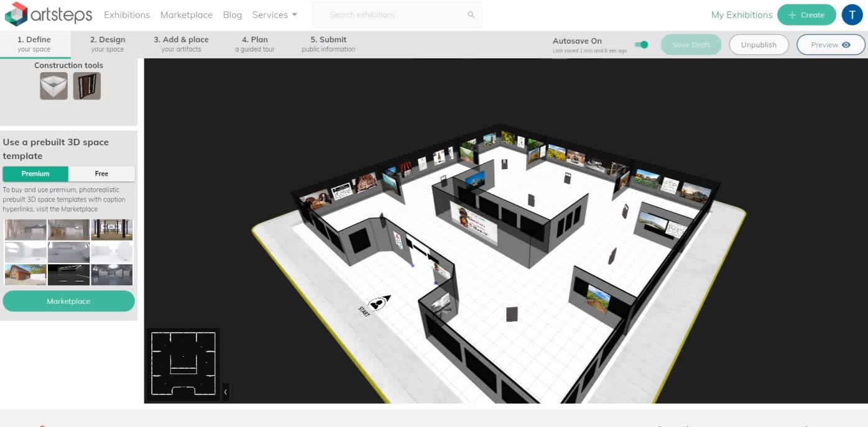Click the artsteps logo
This screenshot has height=427, width=868.
[x=48, y=14]
